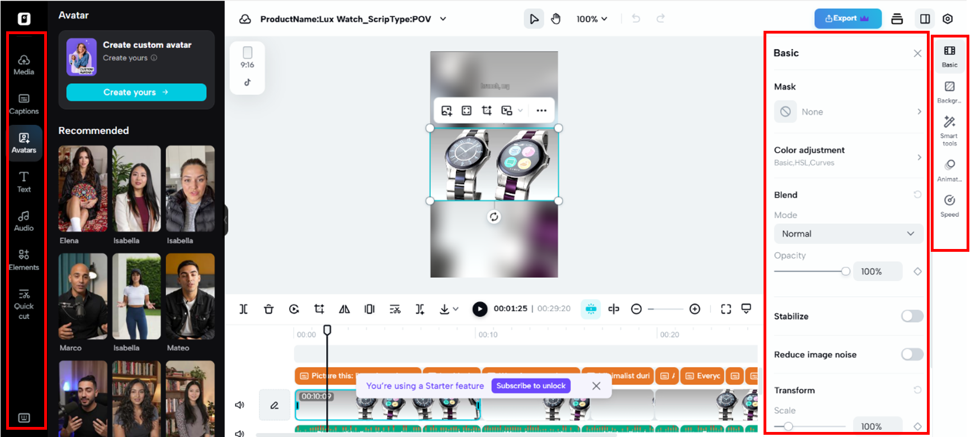Open the layers stack icon beside Export
The height and width of the screenshot is (437, 980).
(x=897, y=19)
